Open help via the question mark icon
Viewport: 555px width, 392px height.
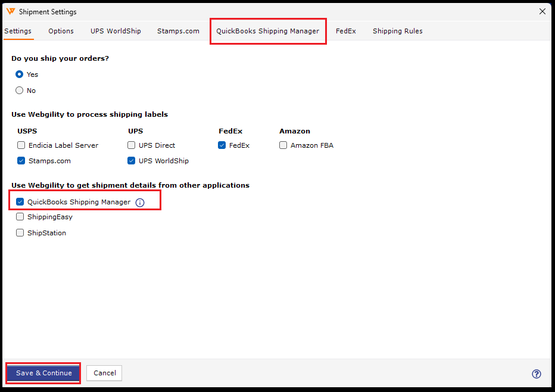click(536, 374)
